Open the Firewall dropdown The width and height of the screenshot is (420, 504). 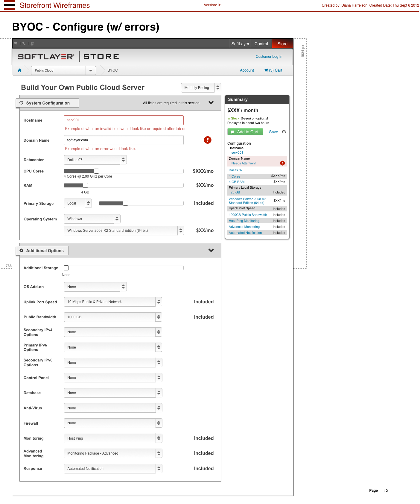[113, 423]
